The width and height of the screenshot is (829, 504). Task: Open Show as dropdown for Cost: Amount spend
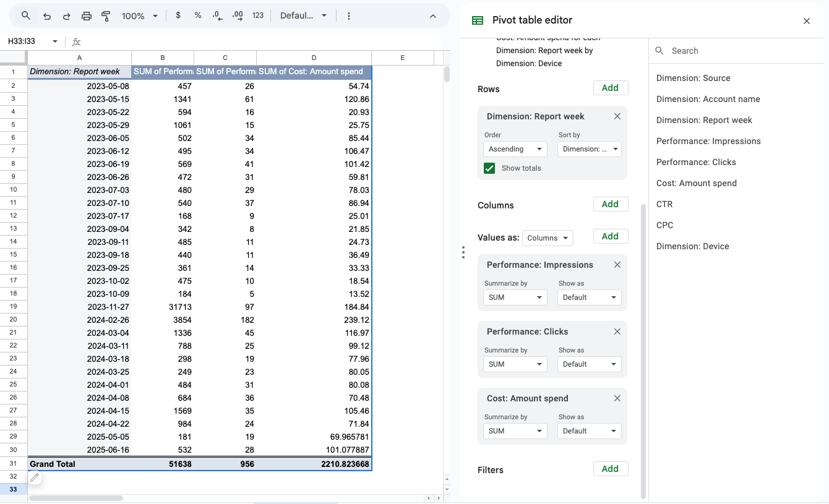589,430
